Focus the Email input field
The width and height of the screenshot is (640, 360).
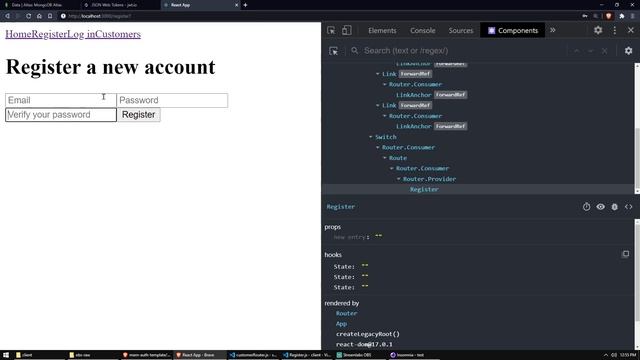[x=61, y=100]
